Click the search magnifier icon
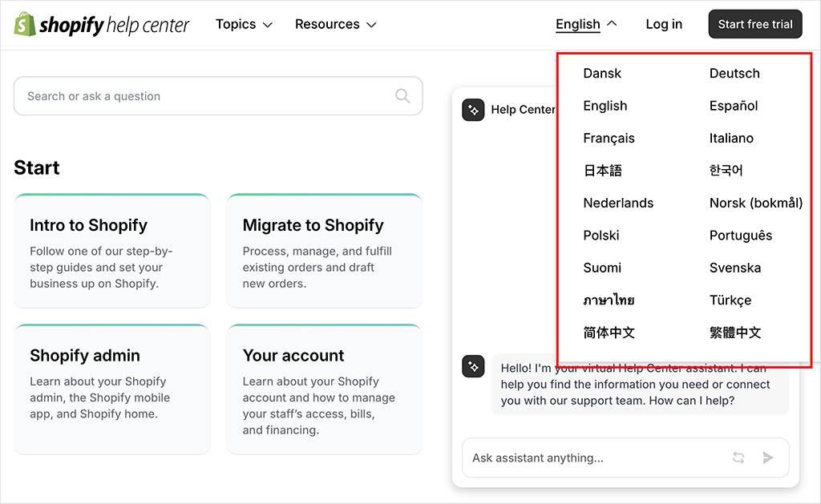The image size is (821, 504). (x=402, y=96)
